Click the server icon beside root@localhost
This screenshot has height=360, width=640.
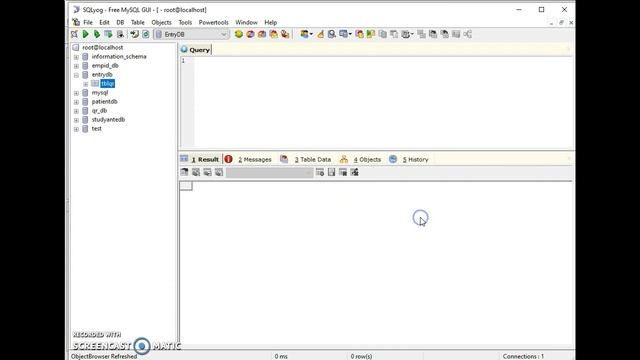click(x=76, y=47)
